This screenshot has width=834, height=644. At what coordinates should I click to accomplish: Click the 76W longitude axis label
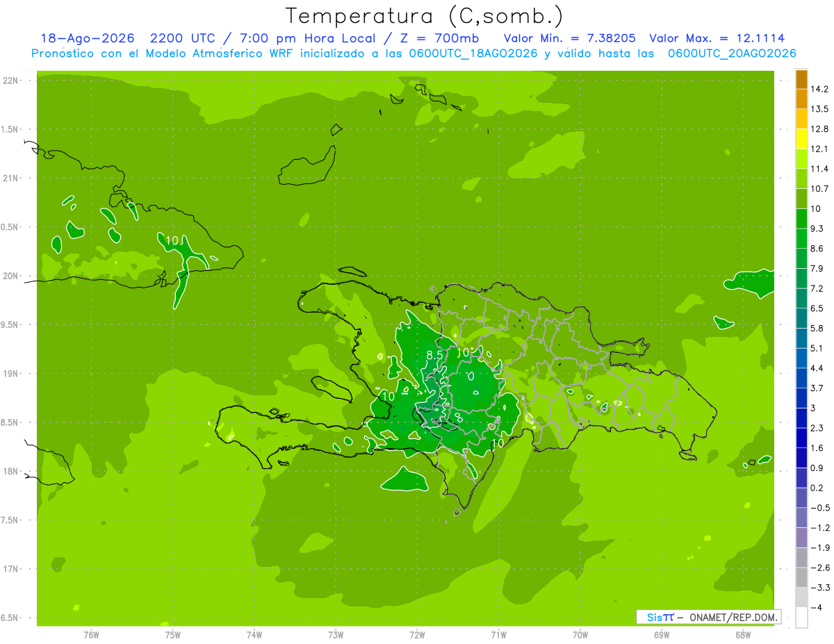[x=91, y=635]
